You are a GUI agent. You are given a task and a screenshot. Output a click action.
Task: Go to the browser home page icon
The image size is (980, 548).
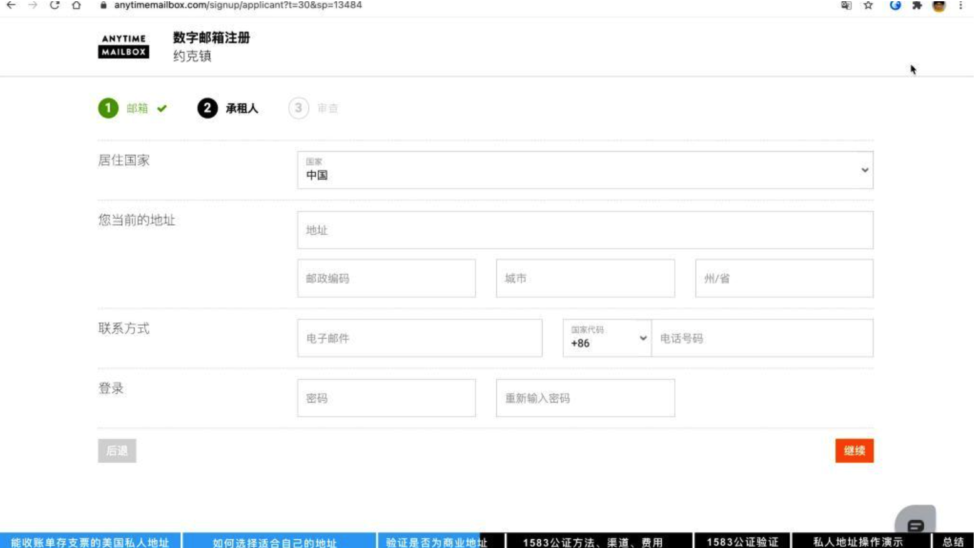(x=76, y=5)
